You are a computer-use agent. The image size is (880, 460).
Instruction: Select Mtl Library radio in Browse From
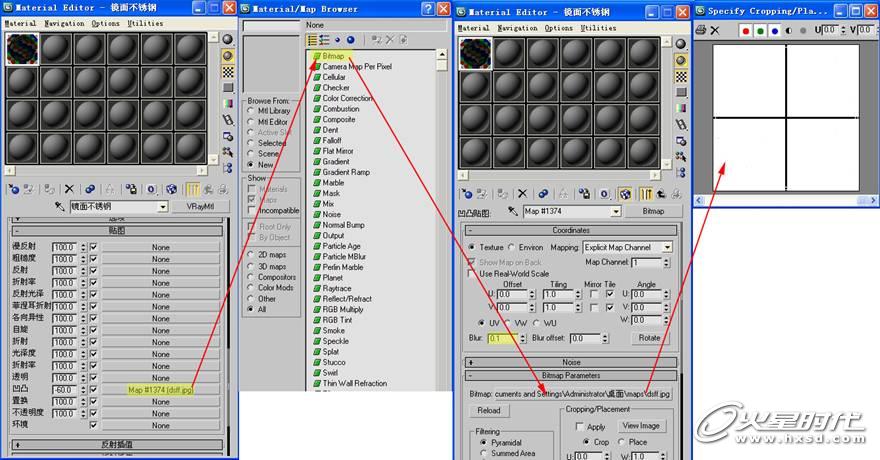coord(251,111)
